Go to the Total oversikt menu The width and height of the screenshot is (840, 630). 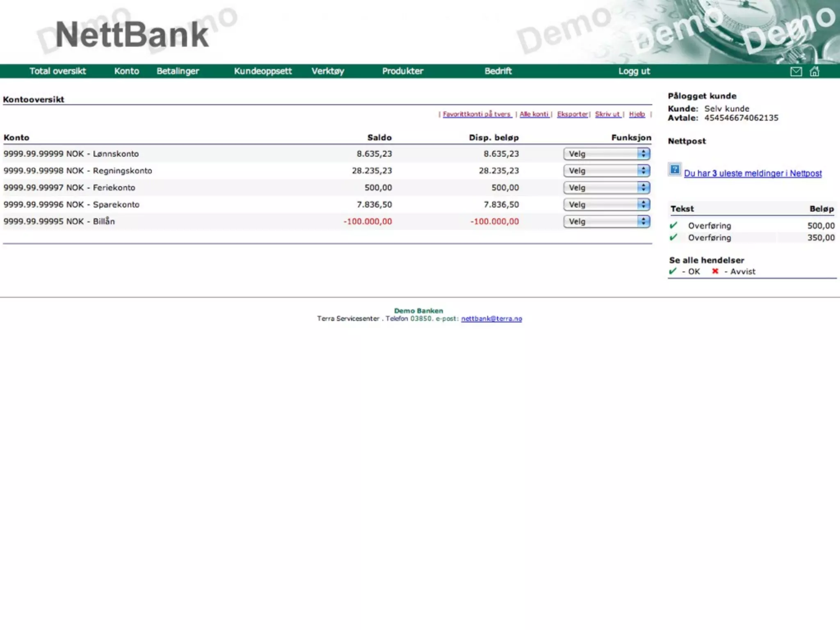coord(58,71)
